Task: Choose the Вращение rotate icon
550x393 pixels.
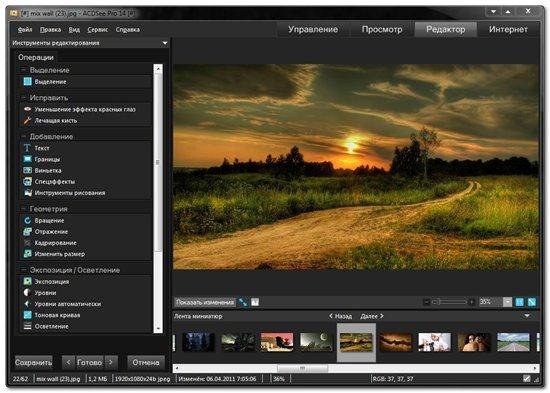Action: tap(27, 220)
